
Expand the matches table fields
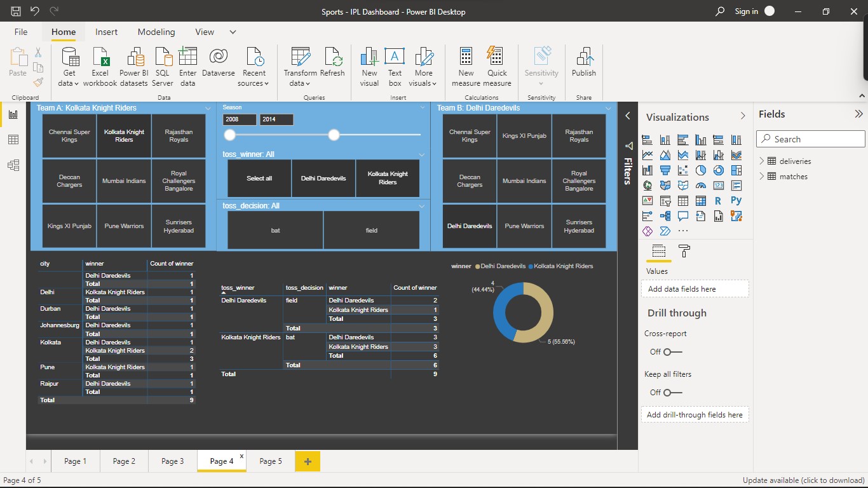click(762, 176)
